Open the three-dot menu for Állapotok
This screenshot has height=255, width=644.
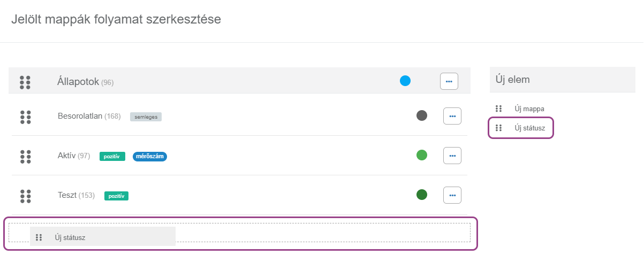tap(449, 81)
